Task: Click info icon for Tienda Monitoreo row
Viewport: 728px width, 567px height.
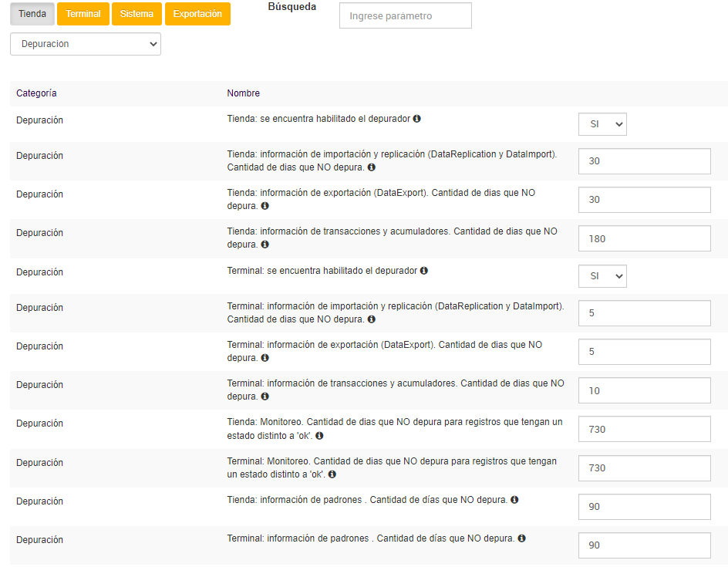Action: coord(319,436)
